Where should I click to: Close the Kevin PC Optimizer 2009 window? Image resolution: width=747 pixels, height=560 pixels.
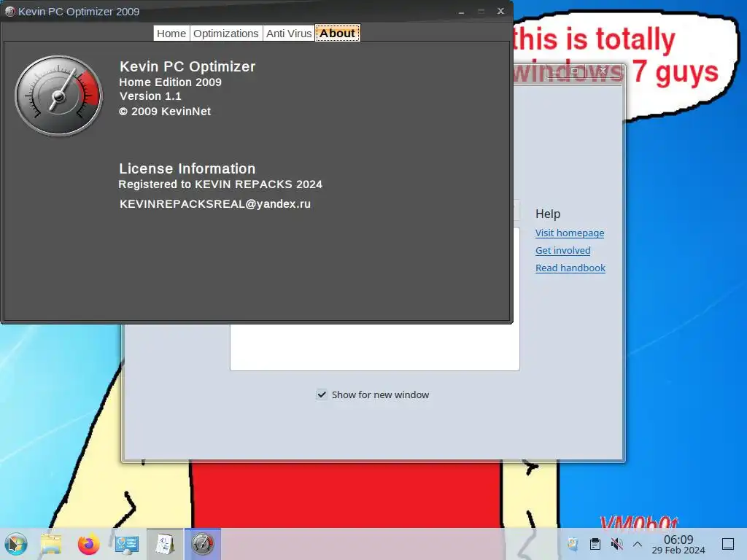pyautogui.click(x=500, y=11)
